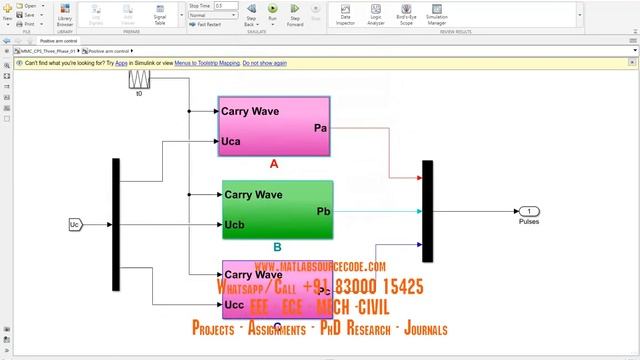
Task: Save the model with Save button
Action: [x=25, y=15]
